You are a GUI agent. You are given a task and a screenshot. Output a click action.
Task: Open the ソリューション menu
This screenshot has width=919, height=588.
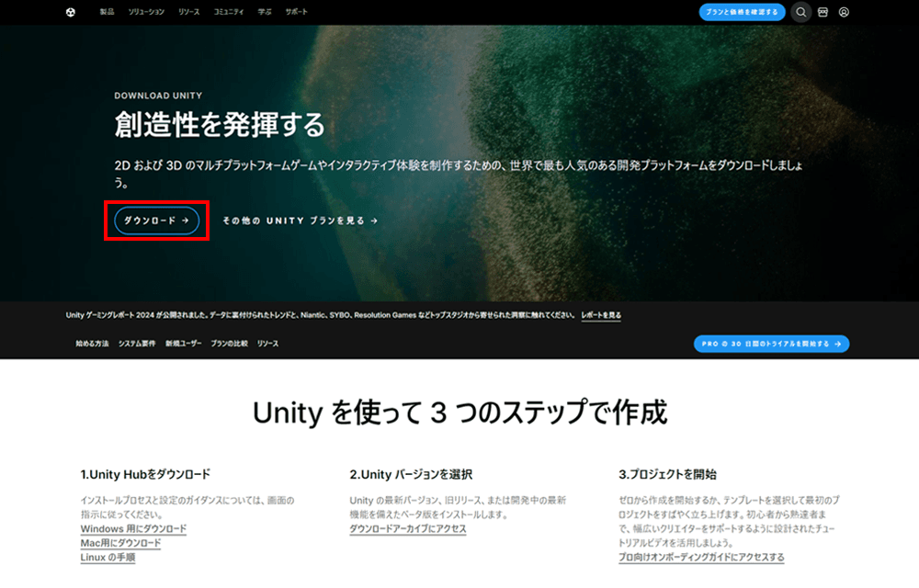(146, 12)
